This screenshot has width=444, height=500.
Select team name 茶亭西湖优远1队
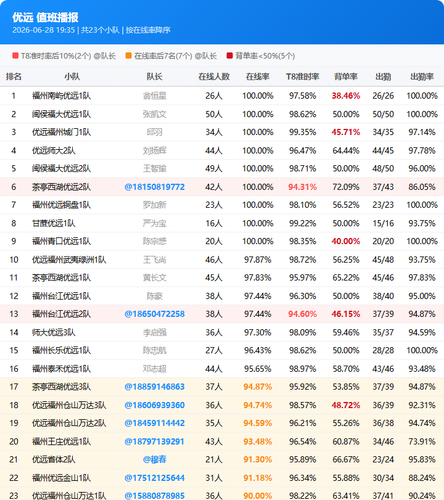61,278
